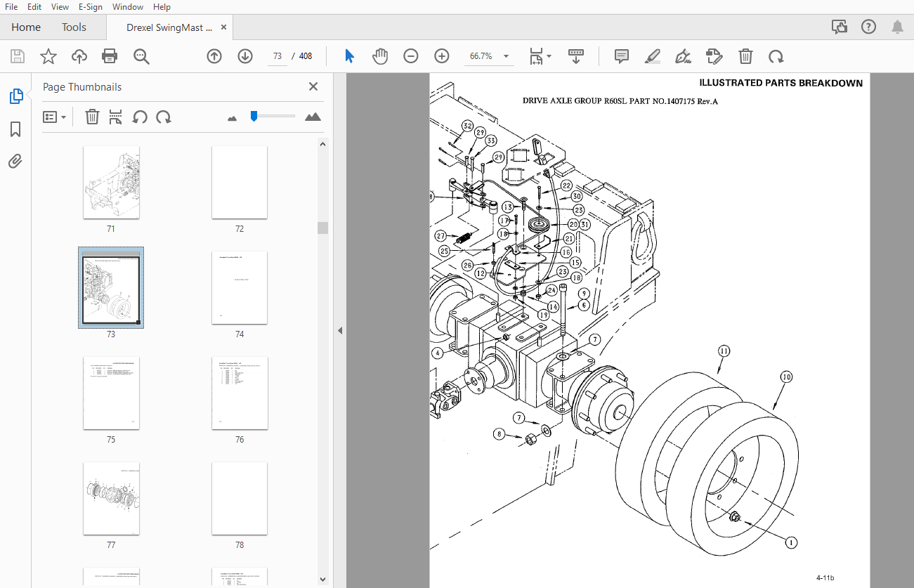The image size is (914, 588).
Task: Collapse the left pane with divider arrow
Action: tap(340, 330)
